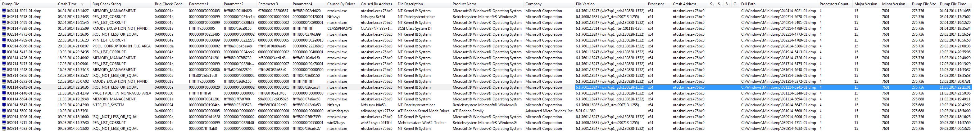980x132 pixels.
Task: Sort by the Bug Check String header
Action: pyautogui.click(x=122, y=4)
